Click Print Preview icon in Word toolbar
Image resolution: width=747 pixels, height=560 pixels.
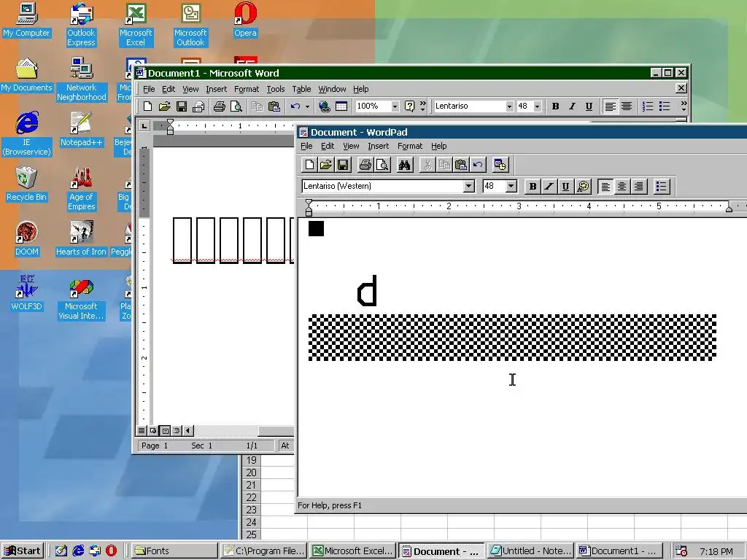click(236, 106)
